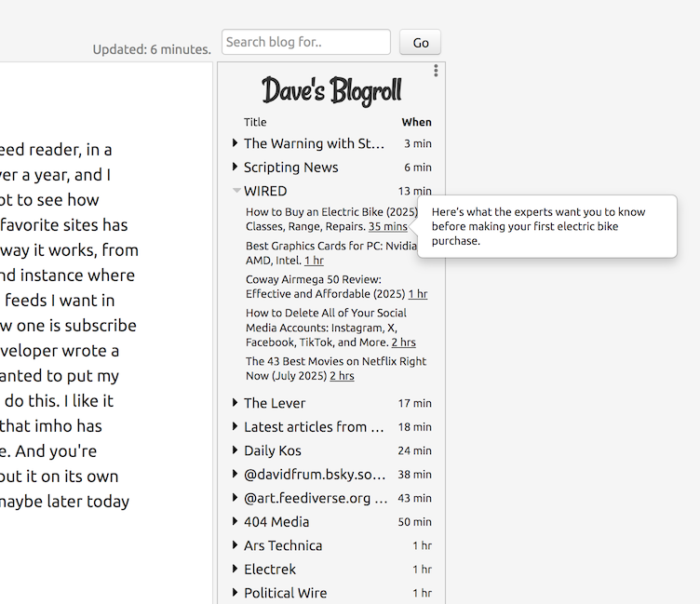Expand the Scripting News feed

tap(235, 167)
